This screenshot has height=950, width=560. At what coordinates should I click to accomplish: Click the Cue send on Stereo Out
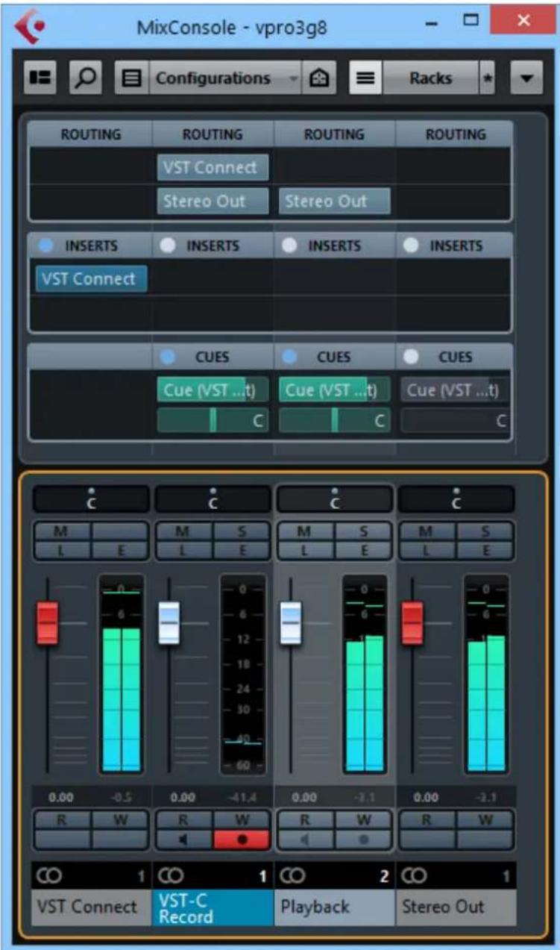click(456, 390)
